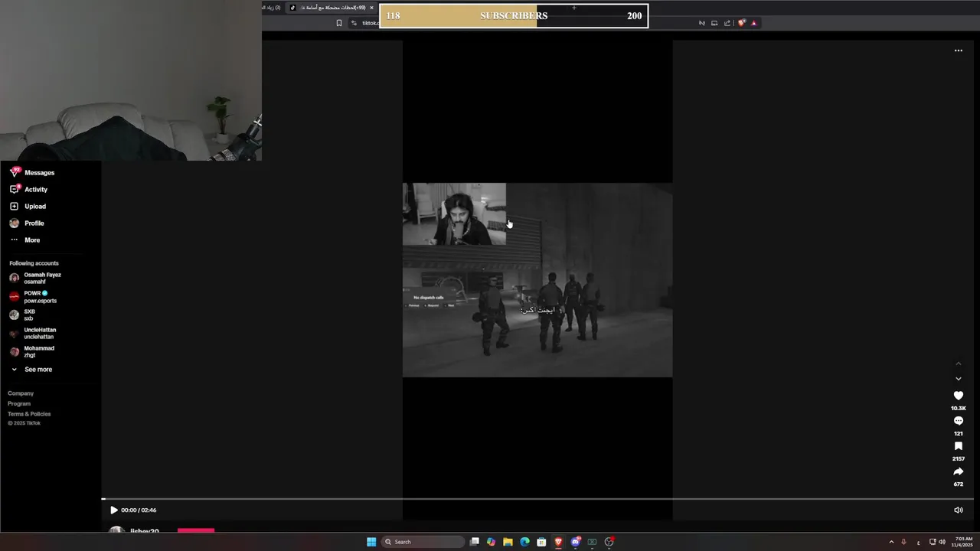The width and height of the screenshot is (980, 551).
Task: Share the video with the arrow icon
Action: [958, 471]
